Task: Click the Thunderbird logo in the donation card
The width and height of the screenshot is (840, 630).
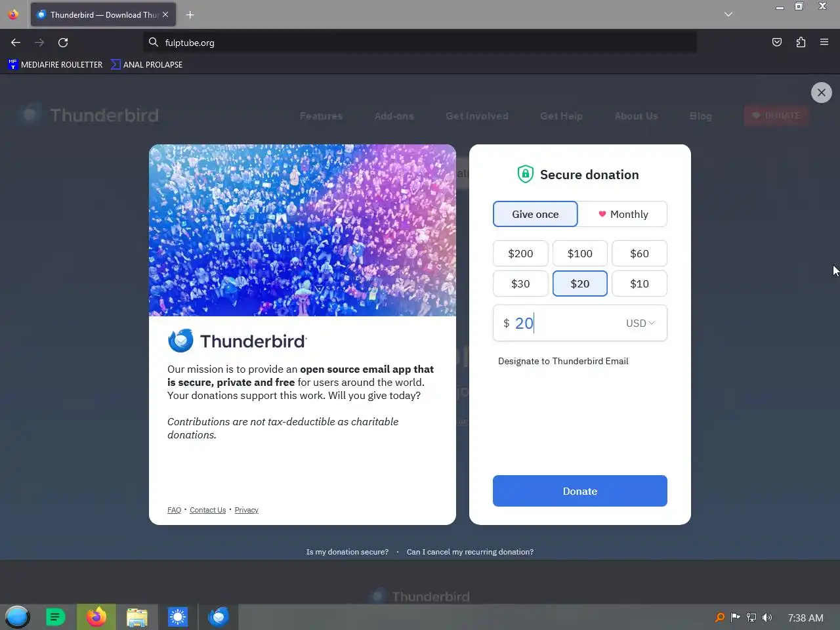Action: coord(237,341)
